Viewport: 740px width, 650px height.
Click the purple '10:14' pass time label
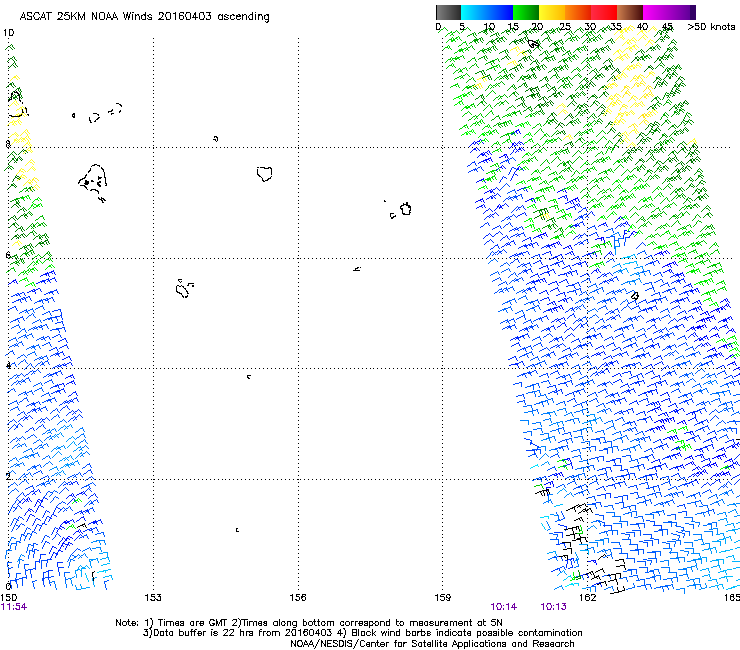[504, 607]
